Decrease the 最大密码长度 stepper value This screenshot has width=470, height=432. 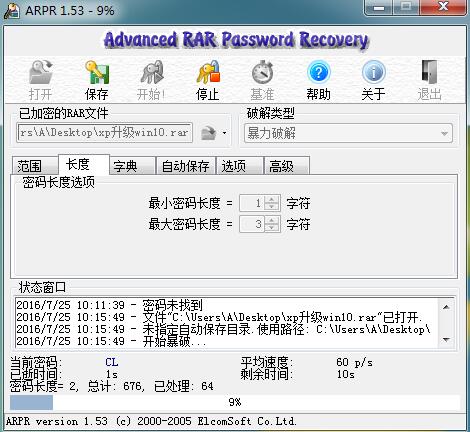(272, 228)
